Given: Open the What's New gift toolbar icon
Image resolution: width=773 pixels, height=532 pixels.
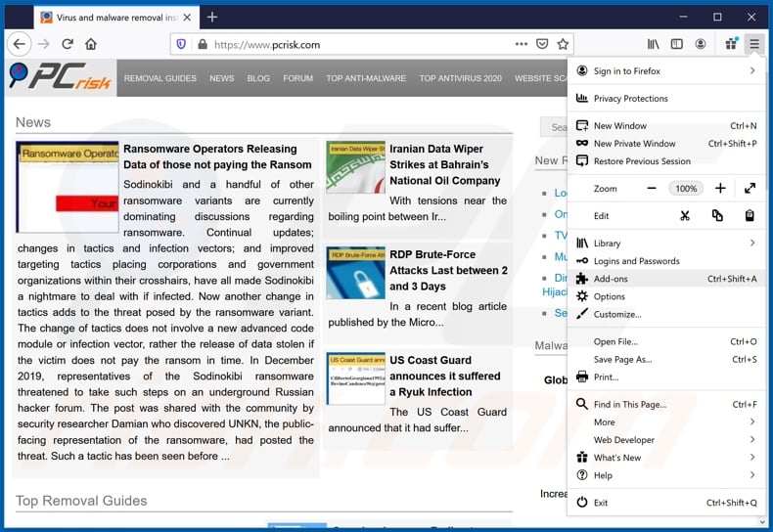Looking at the screenshot, I should (732, 44).
